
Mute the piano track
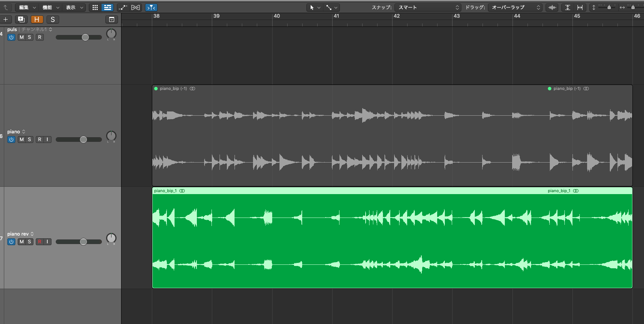coord(22,140)
